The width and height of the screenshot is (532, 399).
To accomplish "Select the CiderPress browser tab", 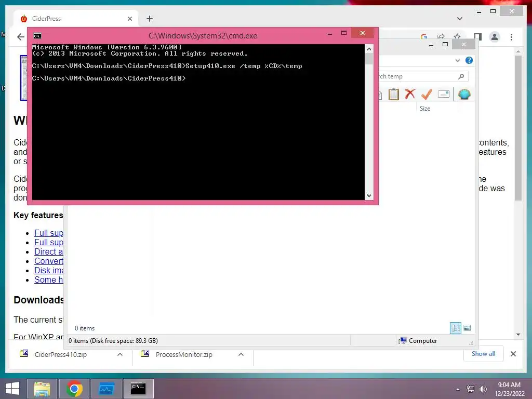I will click(x=76, y=19).
